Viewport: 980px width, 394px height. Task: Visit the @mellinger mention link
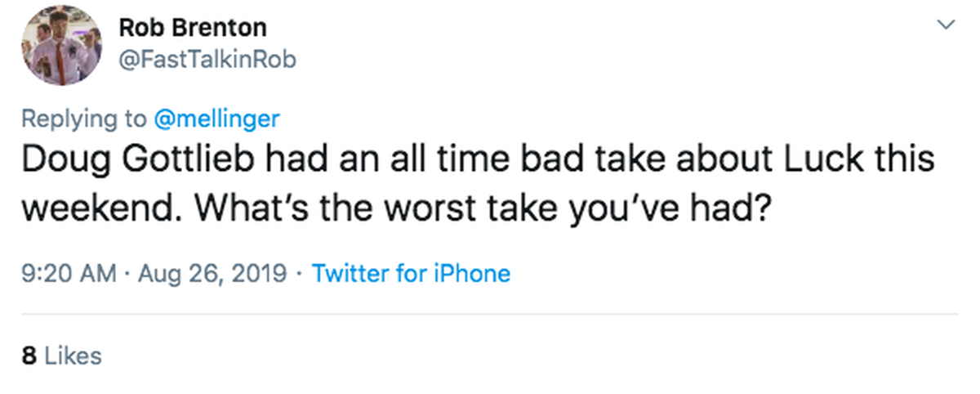pyautogui.click(x=216, y=119)
